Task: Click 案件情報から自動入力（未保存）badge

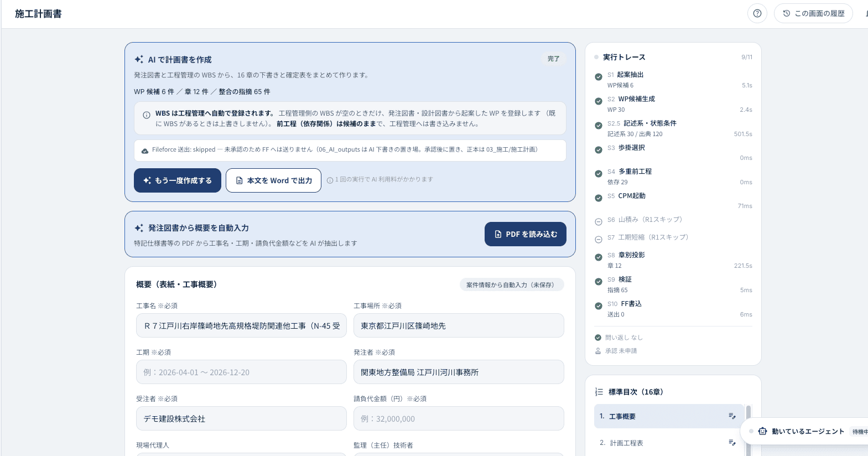Action: [512, 284]
